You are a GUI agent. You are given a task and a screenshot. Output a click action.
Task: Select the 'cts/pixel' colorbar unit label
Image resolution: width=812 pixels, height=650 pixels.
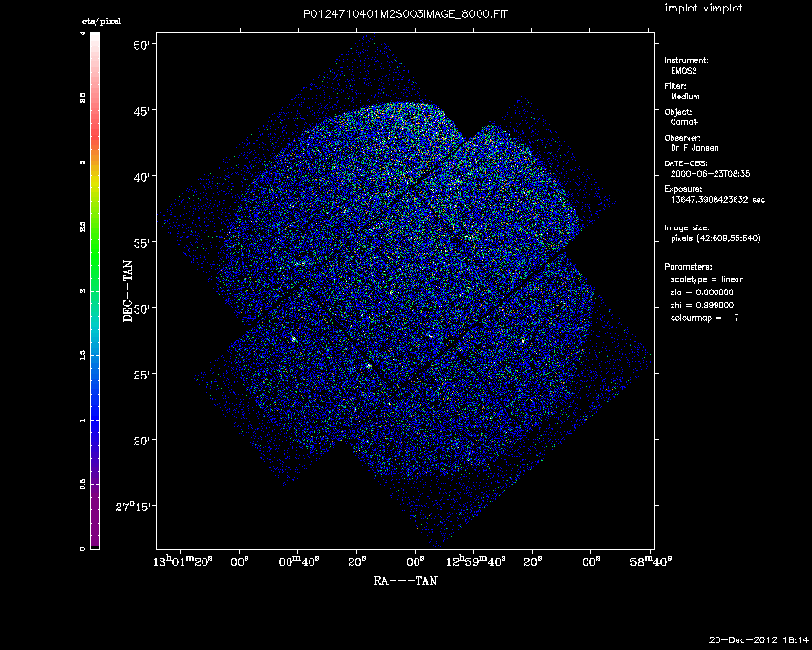click(101, 21)
